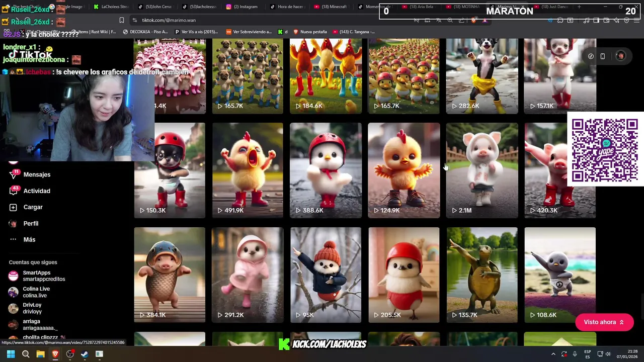Image resolution: width=644 pixels, height=362 pixels.
Task: Open the dancing dog video with 282.6K views
Action: point(481,76)
